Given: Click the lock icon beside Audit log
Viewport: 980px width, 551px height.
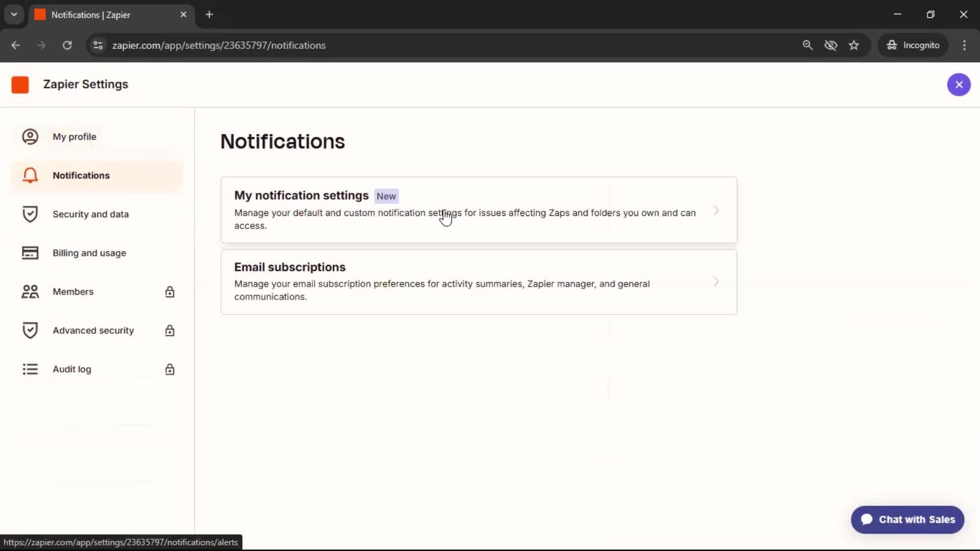Looking at the screenshot, I should tap(170, 369).
